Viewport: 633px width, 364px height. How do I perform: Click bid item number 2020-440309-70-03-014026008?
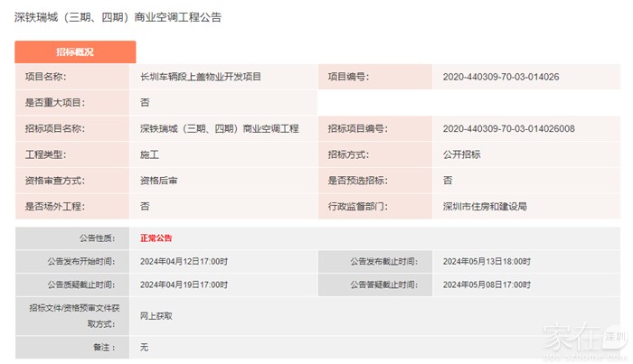tap(508, 129)
